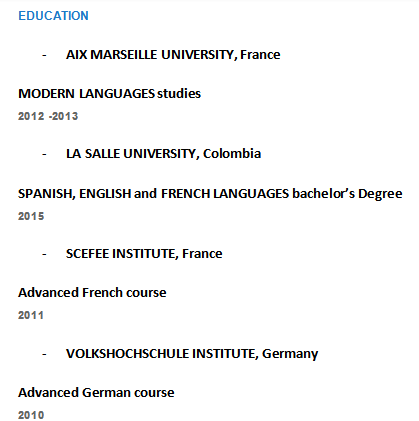Click the word Colombia in the education list

click(232, 154)
